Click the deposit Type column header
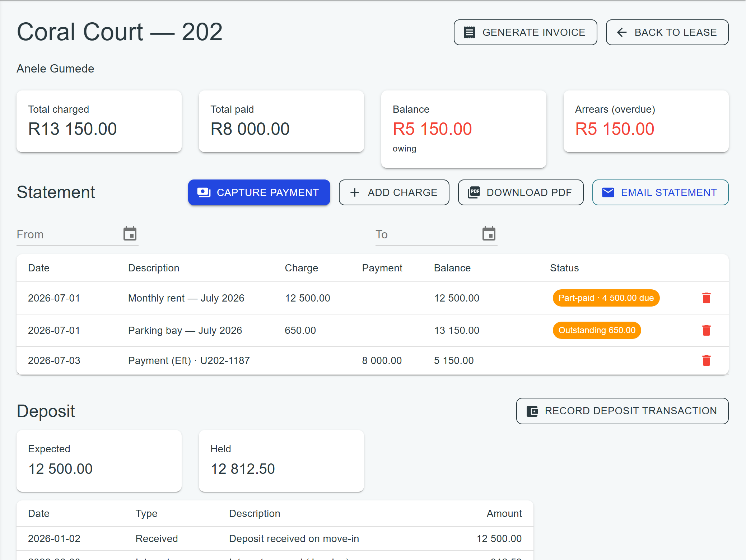Viewport: 746px width, 560px height. [146, 513]
